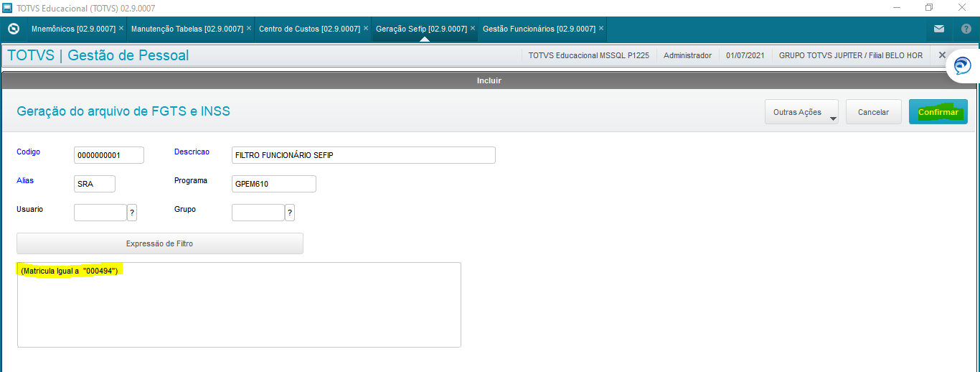Open the Grupo lookup question mark
Image resolution: width=980 pixels, height=372 pixels.
click(x=290, y=213)
